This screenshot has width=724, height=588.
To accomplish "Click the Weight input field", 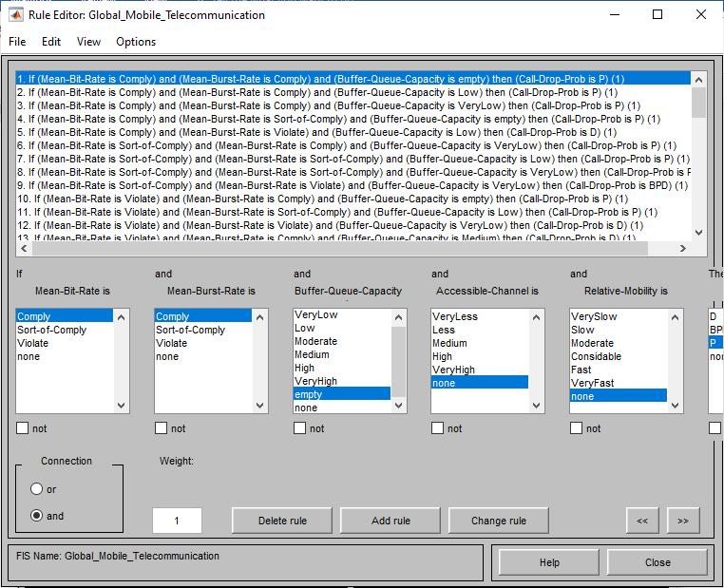I will pos(177,521).
